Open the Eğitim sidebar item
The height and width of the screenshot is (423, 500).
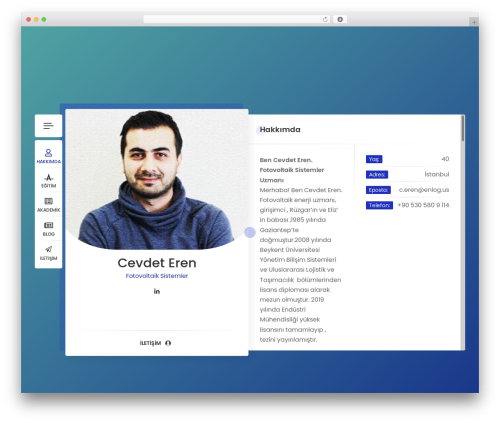[x=48, y=181]
